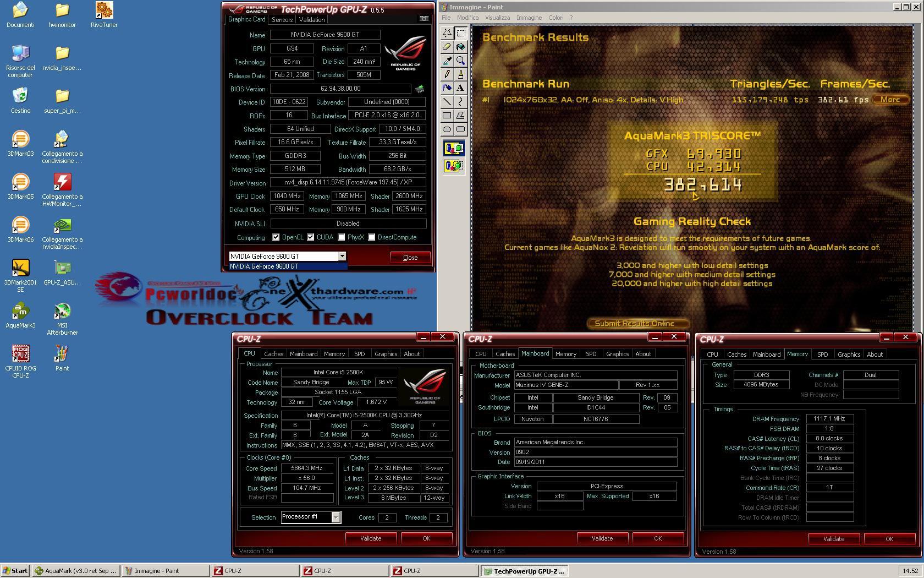The height and width of the screenshot is (578, 924).
Task: Click the BIOS Version 0902 field in CPU-Z
Action: (595, 452)
